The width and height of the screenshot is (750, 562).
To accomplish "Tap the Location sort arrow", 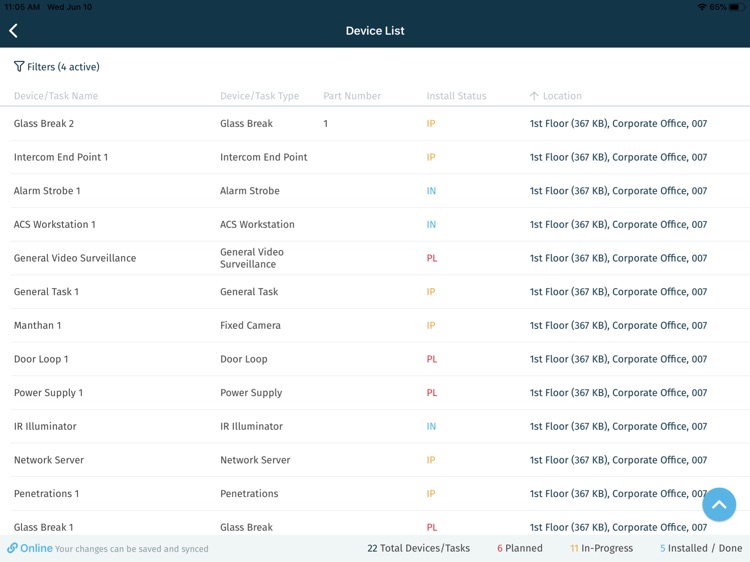I will 534,96.
